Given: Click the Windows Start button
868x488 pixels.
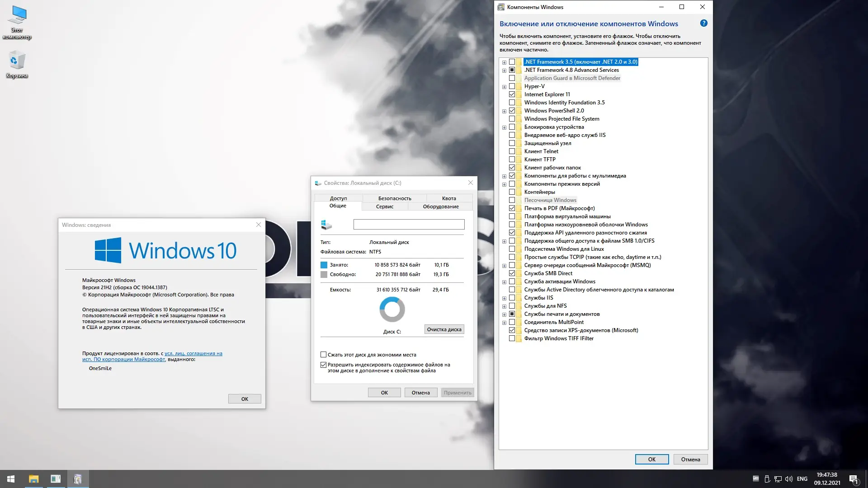Looking at the screenshot, I should (x=11, y=479).
